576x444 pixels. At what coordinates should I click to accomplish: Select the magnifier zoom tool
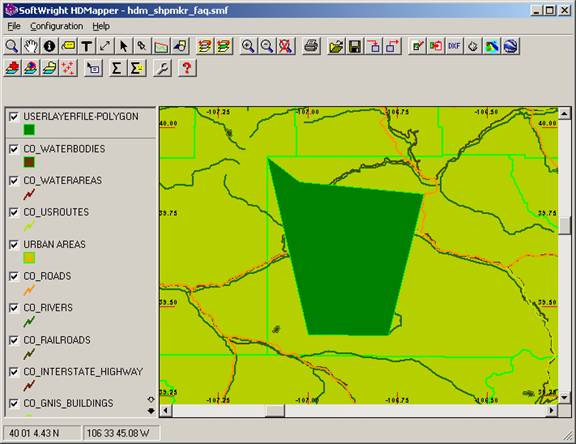(x=12, y=46)
